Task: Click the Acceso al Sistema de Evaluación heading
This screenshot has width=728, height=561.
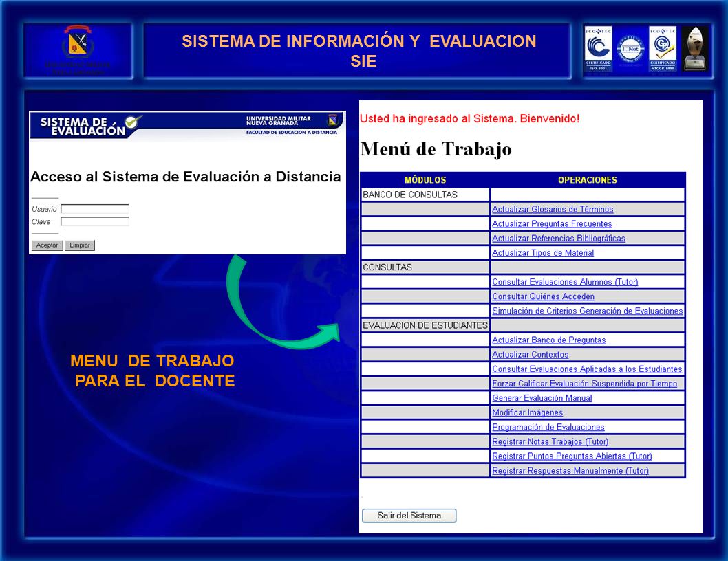Action: click(185, 177)
